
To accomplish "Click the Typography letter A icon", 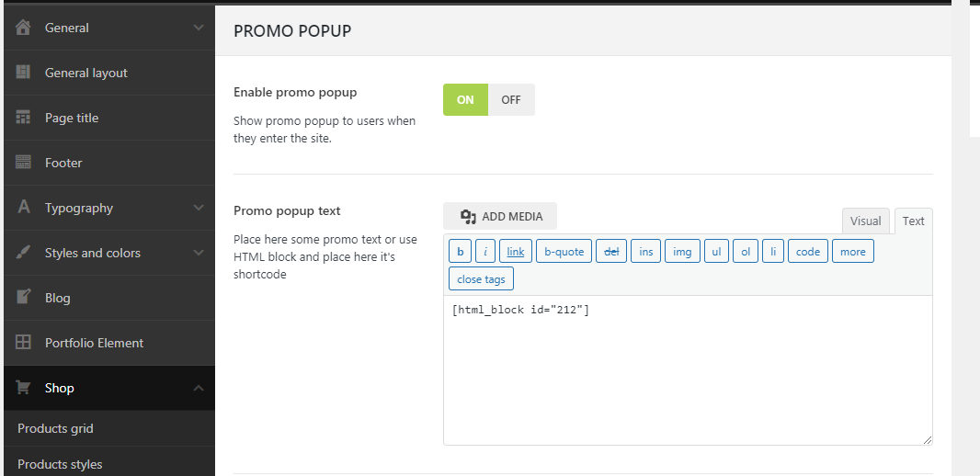I will [x=23, y=208].
